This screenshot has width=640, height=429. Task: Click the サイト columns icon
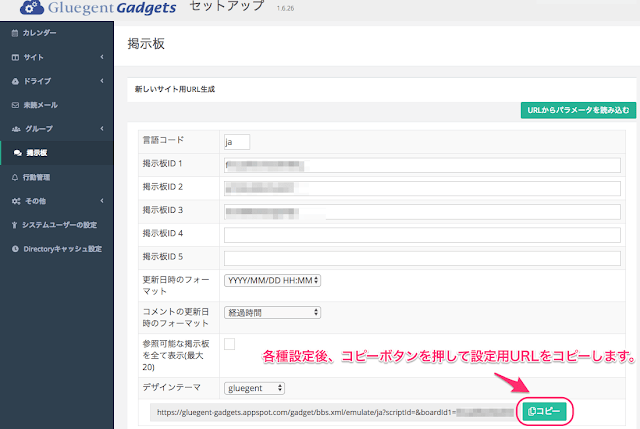15,58
